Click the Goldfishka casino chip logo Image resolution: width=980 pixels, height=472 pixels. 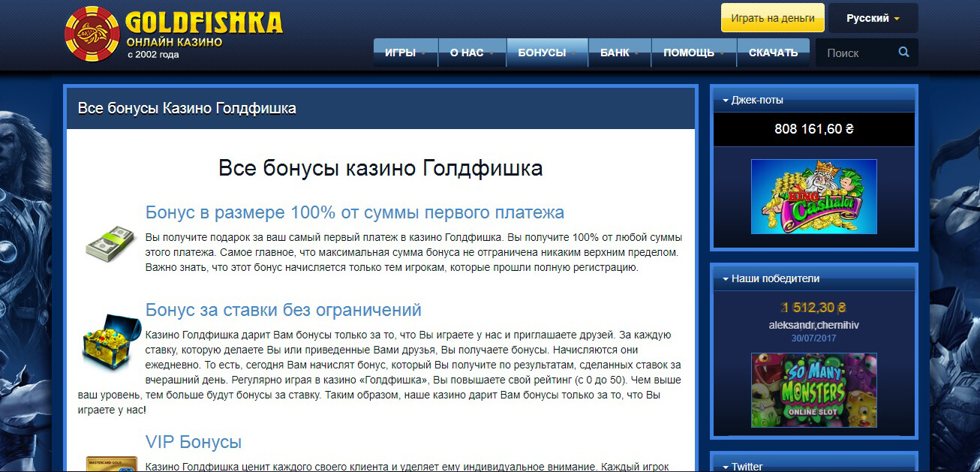93,33
